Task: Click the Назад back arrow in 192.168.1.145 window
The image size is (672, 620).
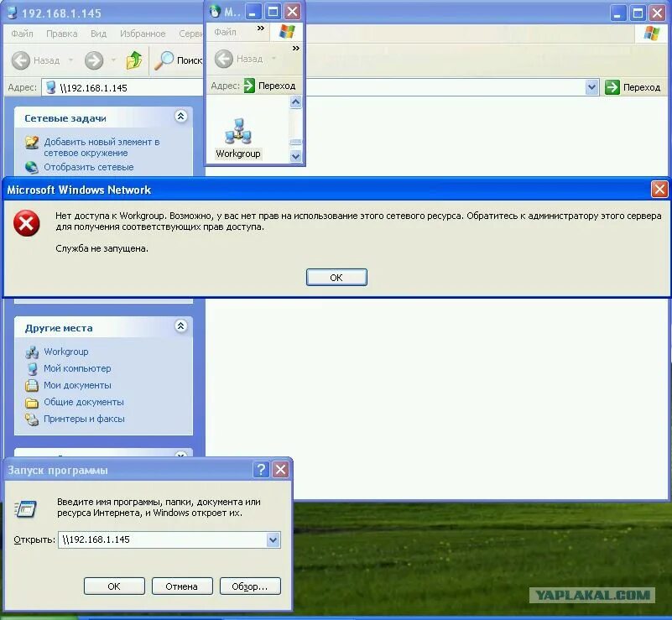Action: (21, 60)
